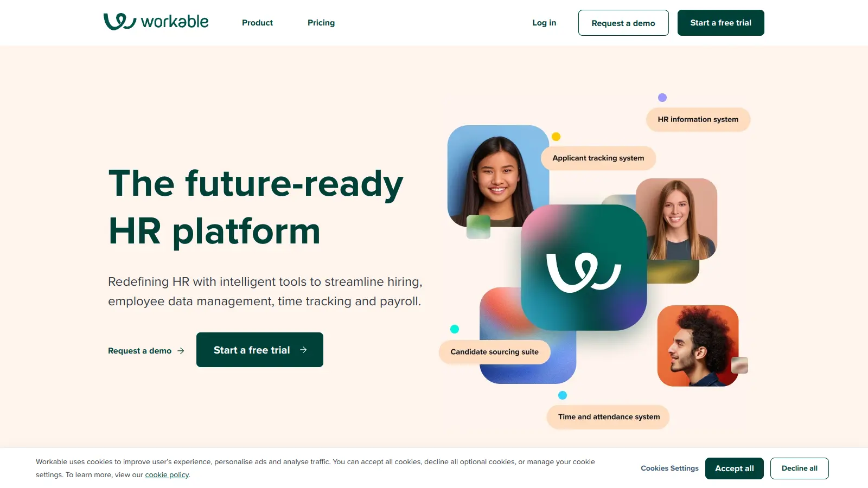Open Cookies Settings

669,468
